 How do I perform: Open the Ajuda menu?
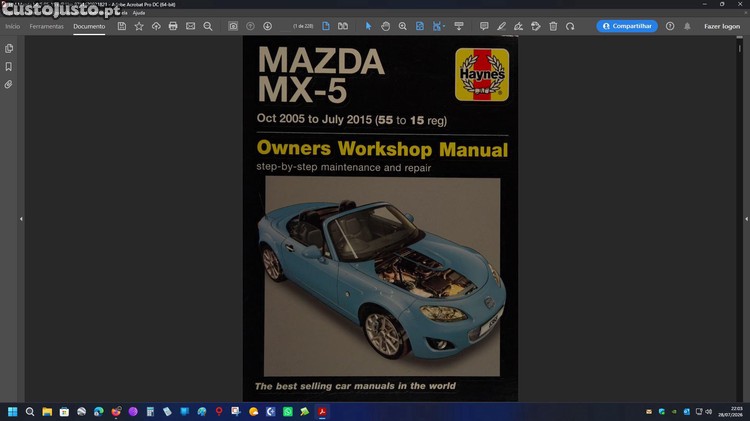point(139,13)
